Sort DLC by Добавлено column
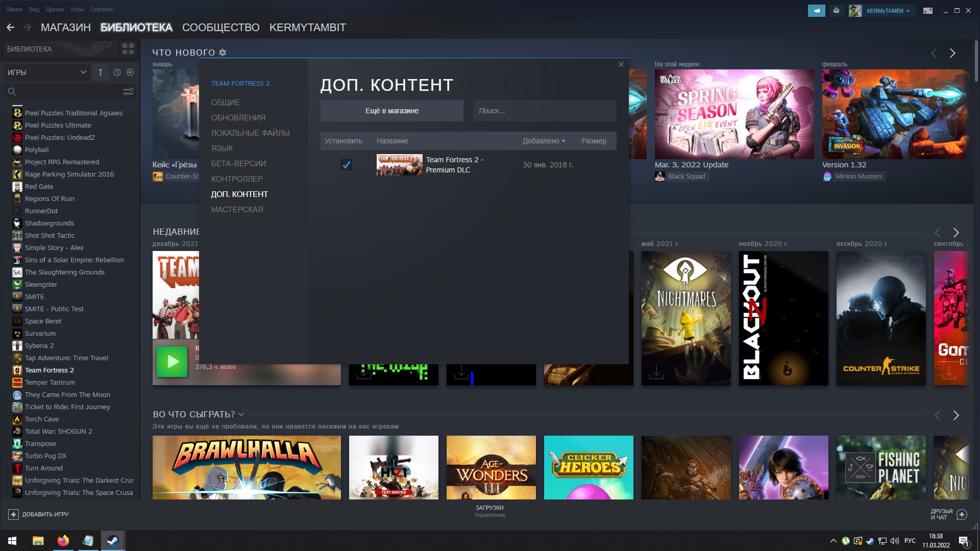Image resolution: width=980 pixels, height=551 pixels. pos(544,141)
